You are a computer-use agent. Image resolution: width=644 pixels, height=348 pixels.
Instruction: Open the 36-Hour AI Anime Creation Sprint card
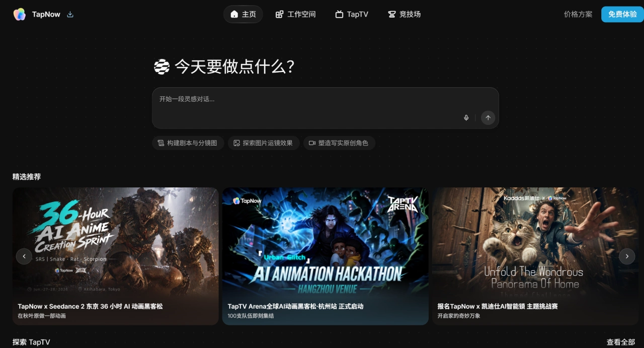pyautogui.click(x=116, y=256)
